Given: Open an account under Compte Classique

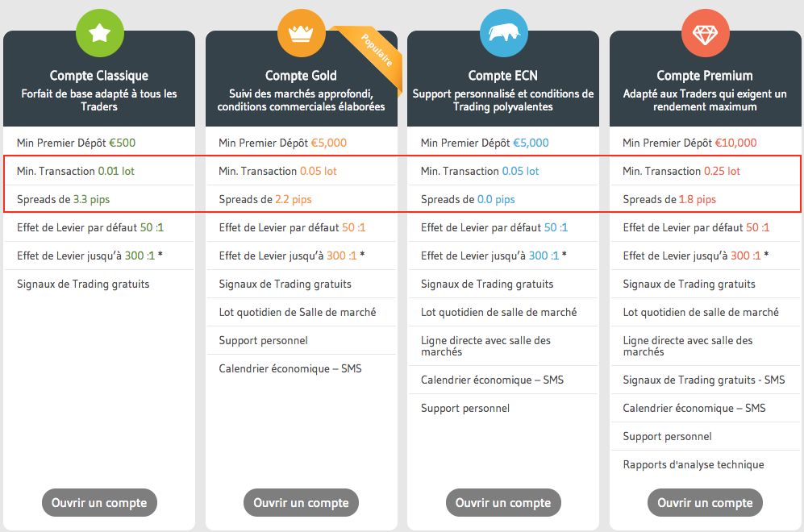Looking at the screenshot, I should coord(99,503).
